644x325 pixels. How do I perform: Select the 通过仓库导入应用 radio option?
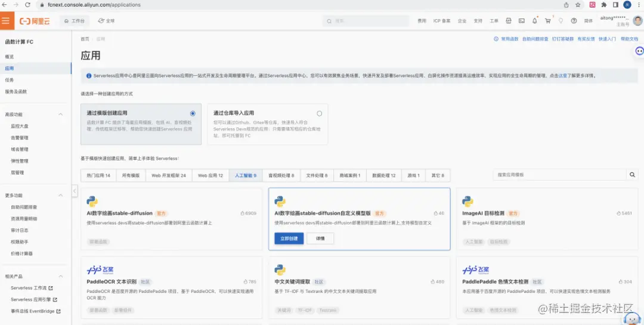coord(319,113)
